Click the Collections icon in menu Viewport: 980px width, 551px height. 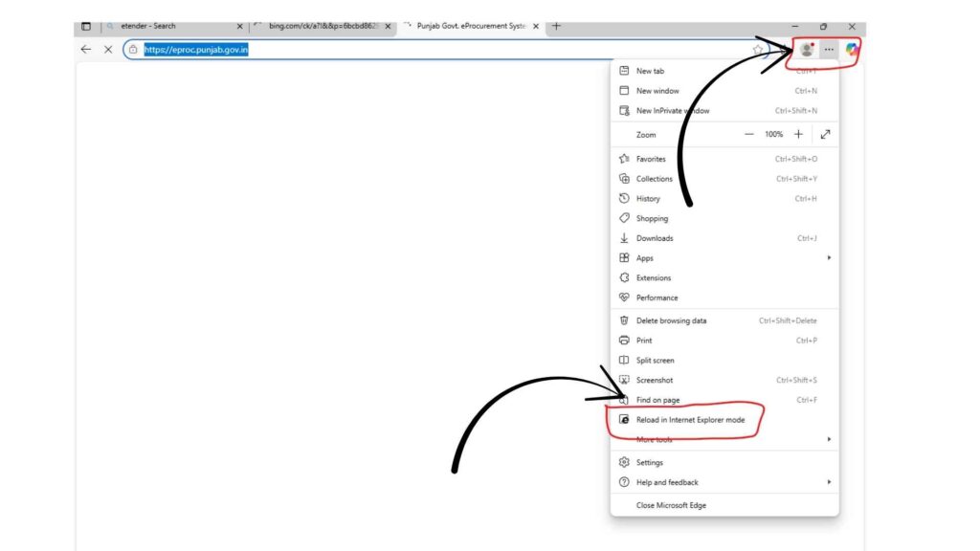624,179
